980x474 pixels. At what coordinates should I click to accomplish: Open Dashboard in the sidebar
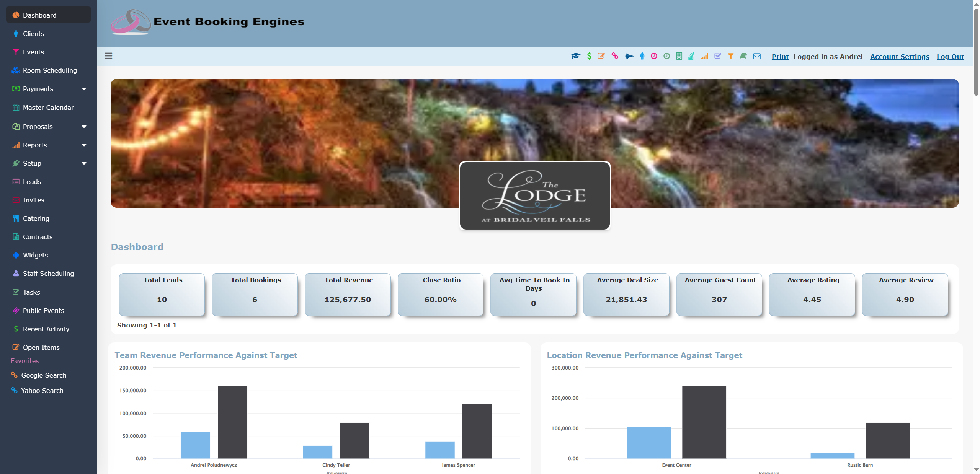[48, 15]
